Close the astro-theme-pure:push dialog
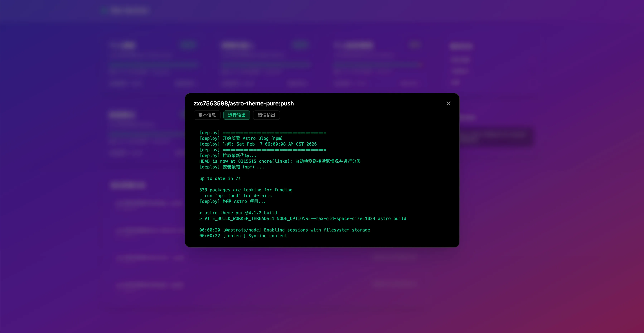The height and width of the screenshot is (333, 644). click(448, 103)
